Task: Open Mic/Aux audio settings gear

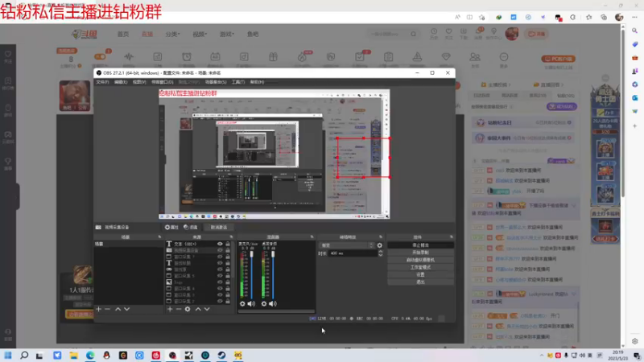Action: click(x=242, y=304)
